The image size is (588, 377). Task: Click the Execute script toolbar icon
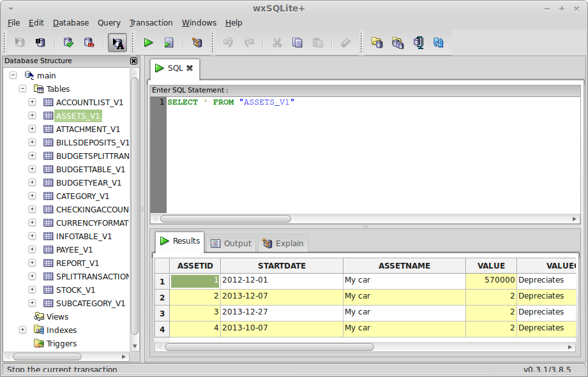tap(169, 43)
